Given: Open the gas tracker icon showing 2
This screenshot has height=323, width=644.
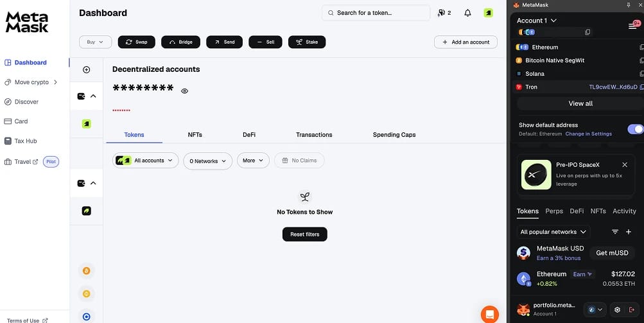Looking at the screenshot, I should (x=444, y=13).
